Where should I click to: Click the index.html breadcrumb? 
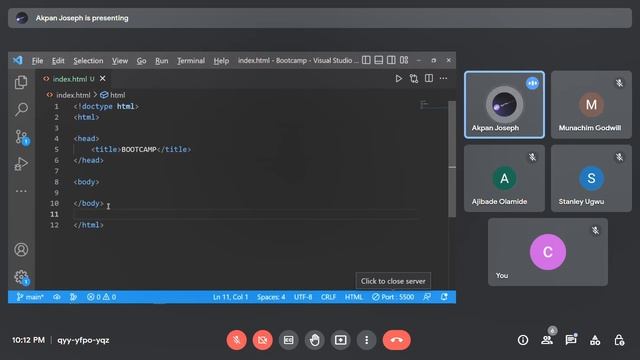tap(73, 95)
